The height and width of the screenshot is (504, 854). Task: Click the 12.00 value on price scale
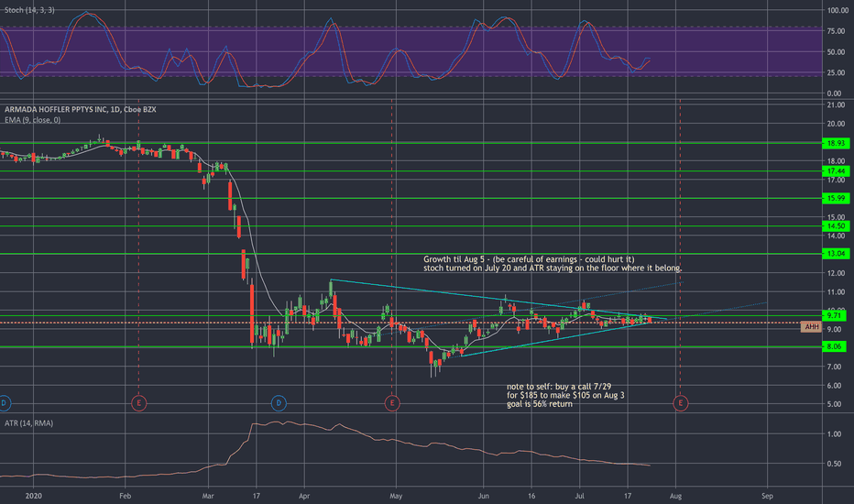(836, 273)
